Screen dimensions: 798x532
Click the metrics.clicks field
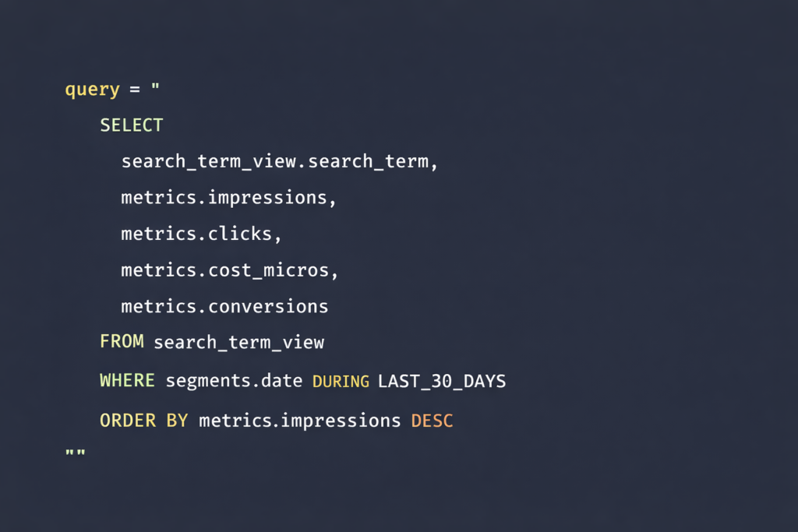[x=200, y=234]
